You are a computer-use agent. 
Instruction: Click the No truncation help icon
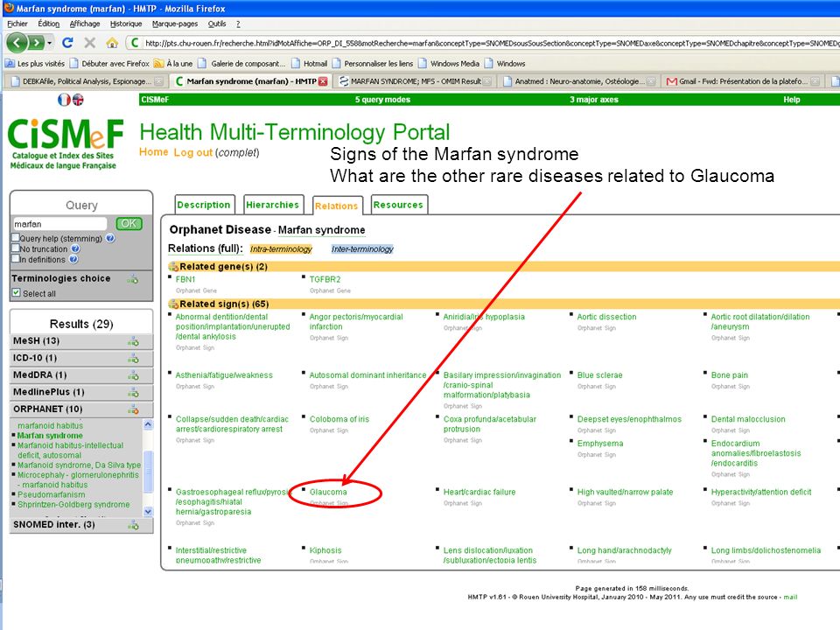[75, 248]
